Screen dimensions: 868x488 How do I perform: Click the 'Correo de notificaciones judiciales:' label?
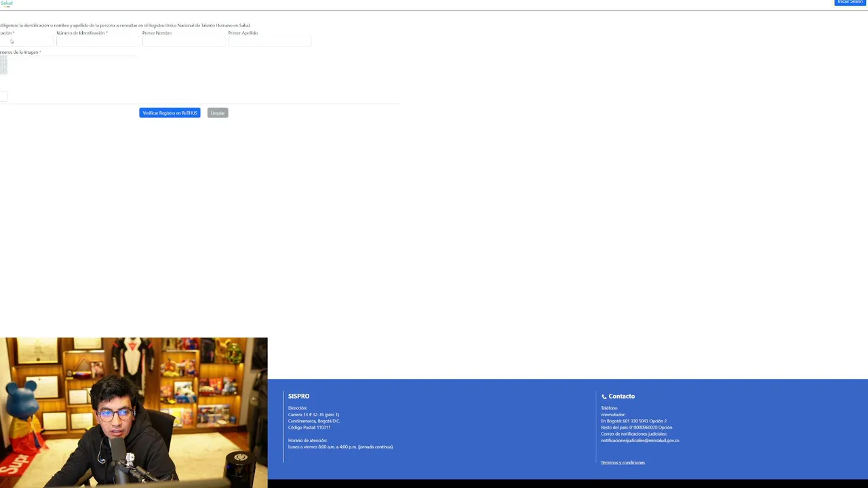pos(634,434)
